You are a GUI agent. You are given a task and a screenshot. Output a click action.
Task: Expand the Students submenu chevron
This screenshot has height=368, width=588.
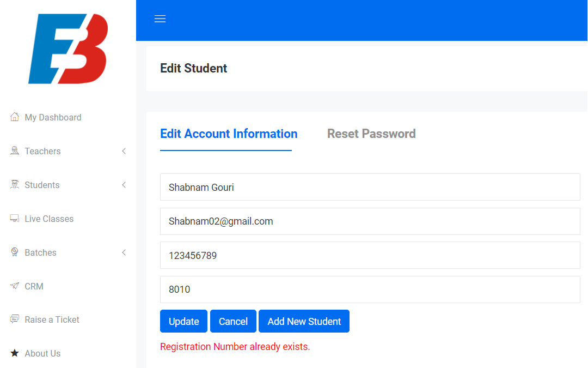[x=124, y=185]
